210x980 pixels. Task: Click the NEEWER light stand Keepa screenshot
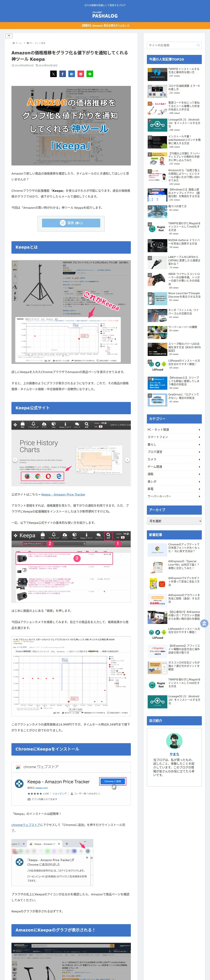[x=71, y=312]
